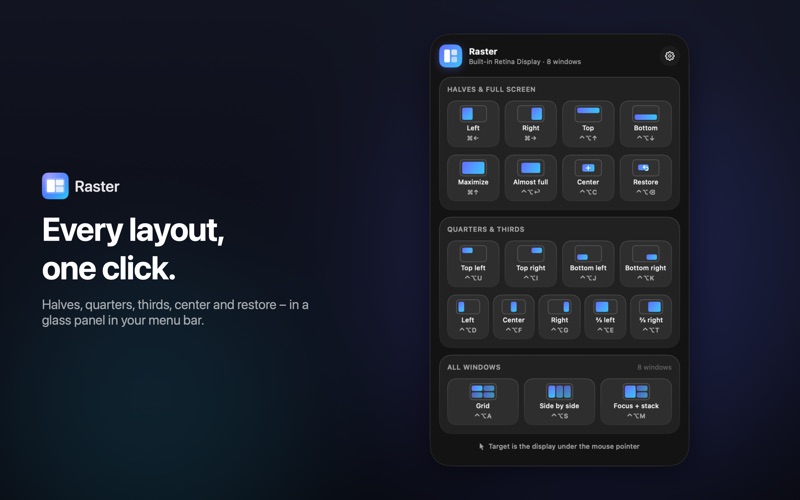Pick the Left third layout
Screen dimensions: 800x500
pyautogui.click(x=468, y=317)
